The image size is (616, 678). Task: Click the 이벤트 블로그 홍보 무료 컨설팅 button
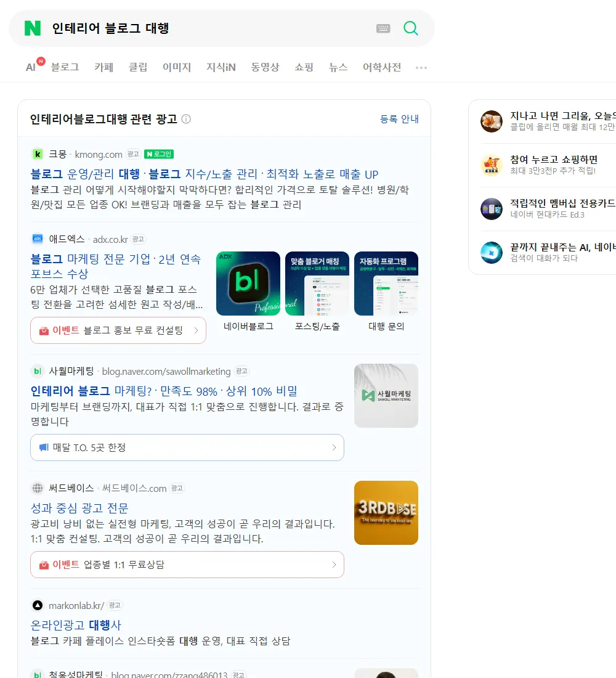click(118, 330)
